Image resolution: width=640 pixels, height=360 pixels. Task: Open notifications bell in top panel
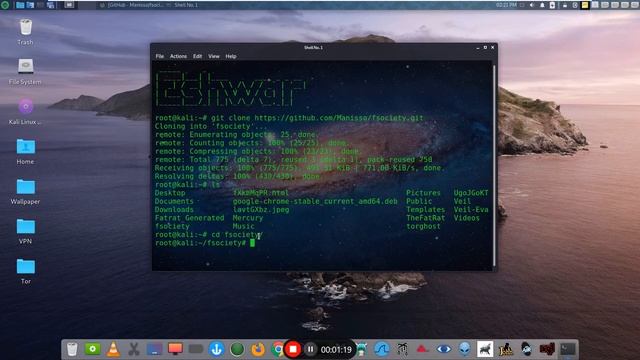coord(542,5)
